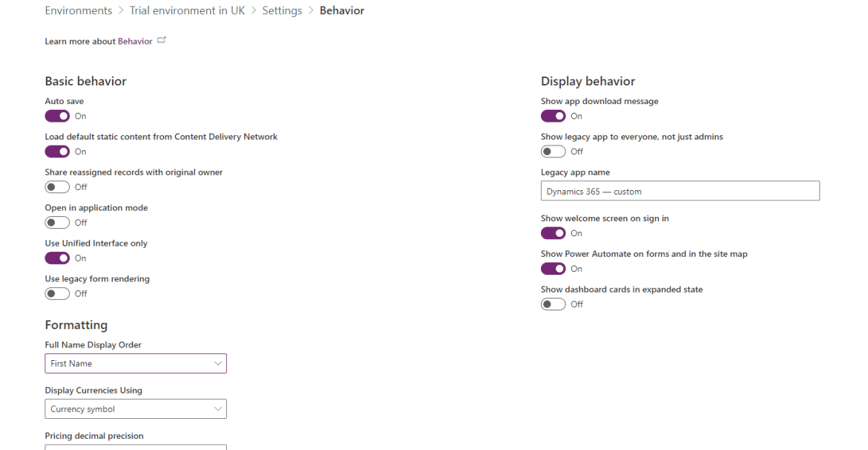Click the Legacy app name input field
Screen dimensions: 868x450
[680, 191]
